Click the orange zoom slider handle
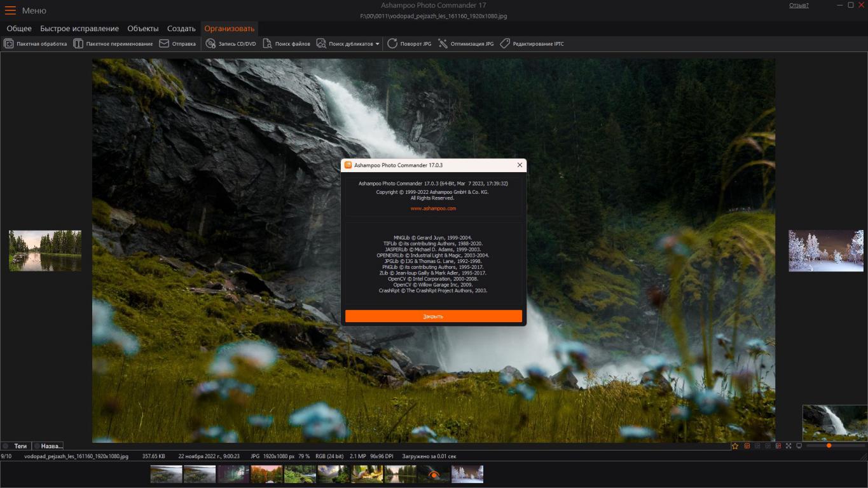This screenshot has width=868, height=488. click(829, 446)
